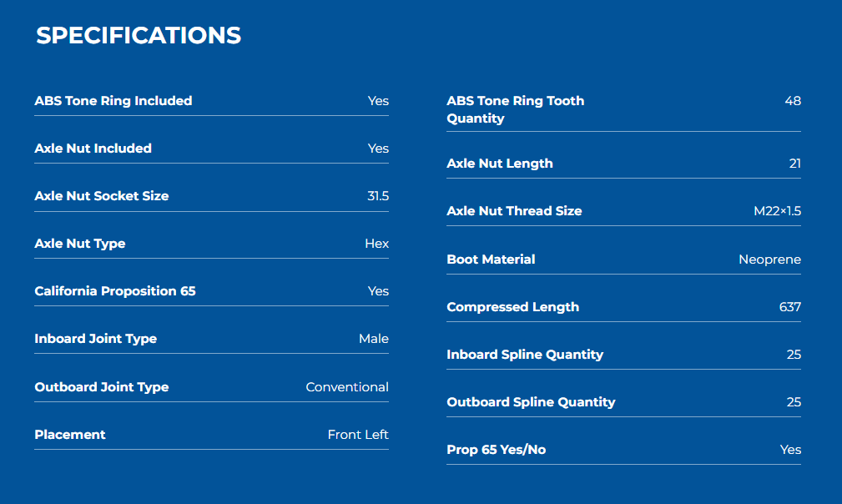Click the tooth quantity value 48
Screen dimensions: 842x504
click(793, 101)
